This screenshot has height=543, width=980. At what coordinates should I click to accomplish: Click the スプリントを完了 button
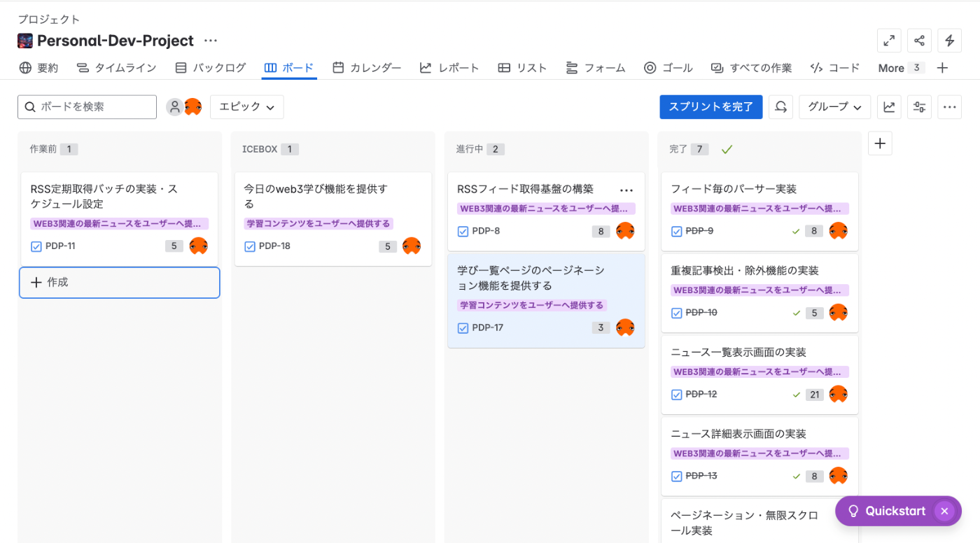point(710,107)
